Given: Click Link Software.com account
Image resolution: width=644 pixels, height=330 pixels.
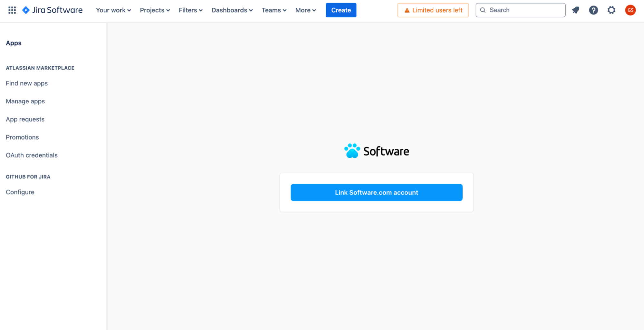Looking at the screenshot, I should coord(376,192).
